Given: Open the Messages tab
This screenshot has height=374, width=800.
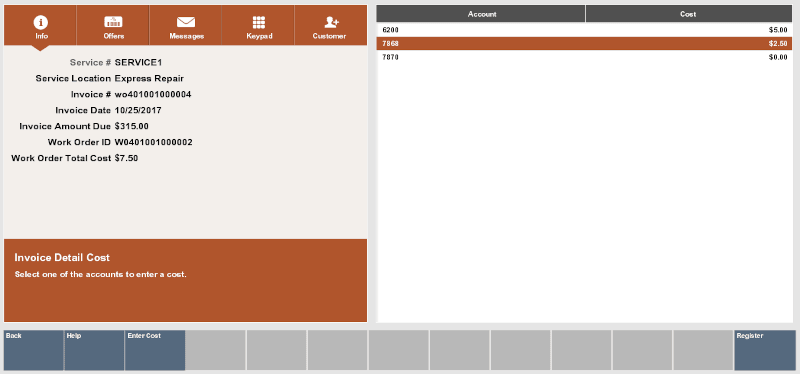Looking at the screenshot, I should (x=186, y=26).
